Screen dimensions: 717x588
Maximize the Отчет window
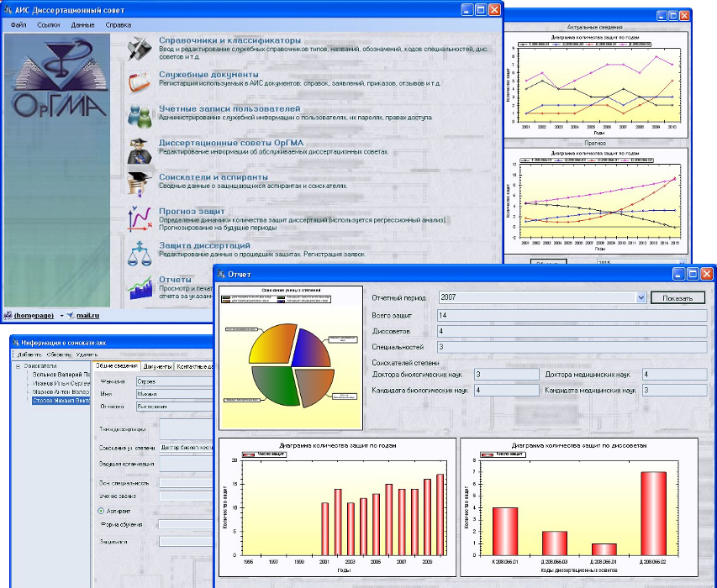click(693, 274)
